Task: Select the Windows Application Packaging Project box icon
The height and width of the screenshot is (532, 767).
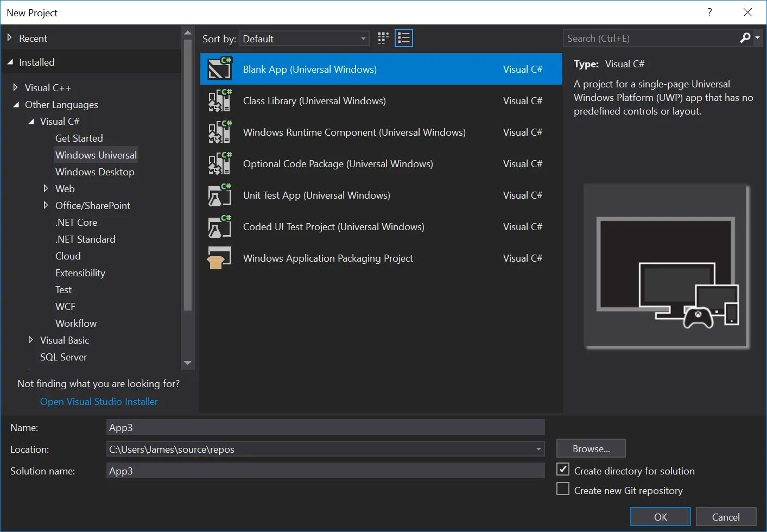Action: pos(219,258)
